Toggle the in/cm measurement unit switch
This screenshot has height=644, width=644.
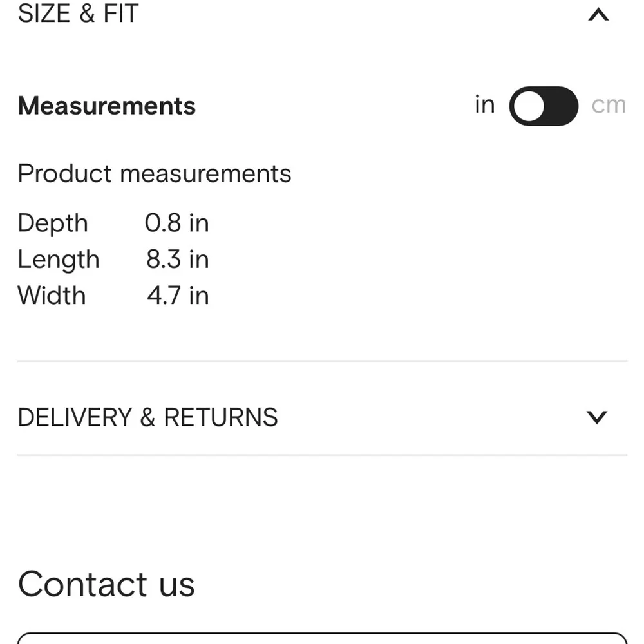click(544, 106)
